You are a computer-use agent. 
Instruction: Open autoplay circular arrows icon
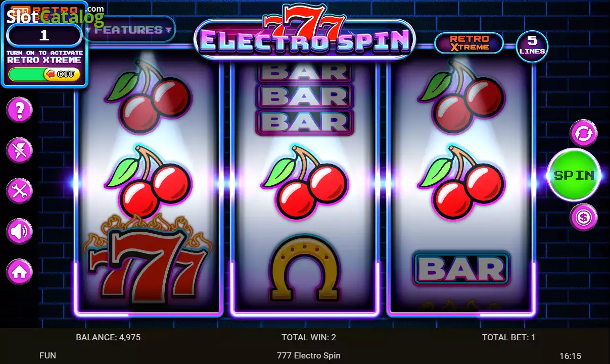click(x=584, y=134)
